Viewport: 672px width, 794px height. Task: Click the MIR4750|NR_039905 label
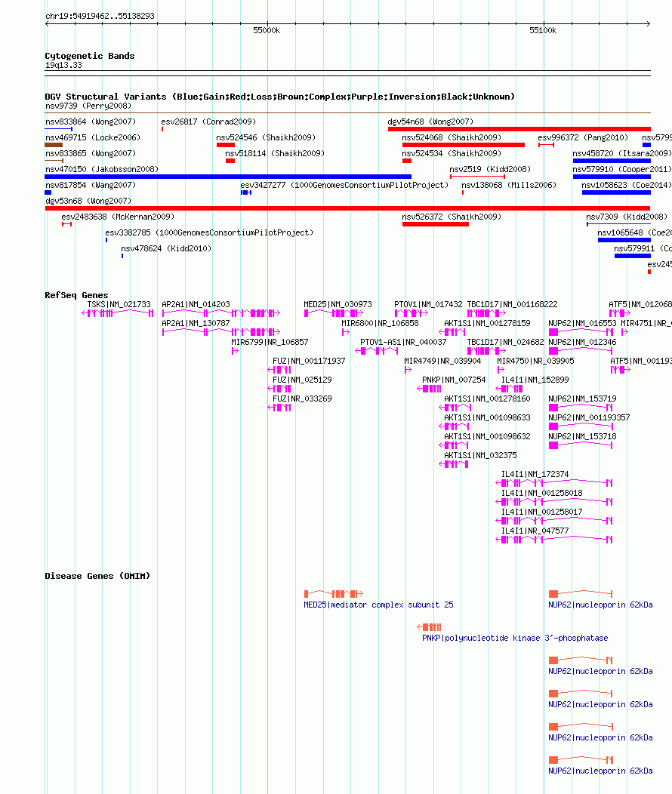tap(536, 361)
